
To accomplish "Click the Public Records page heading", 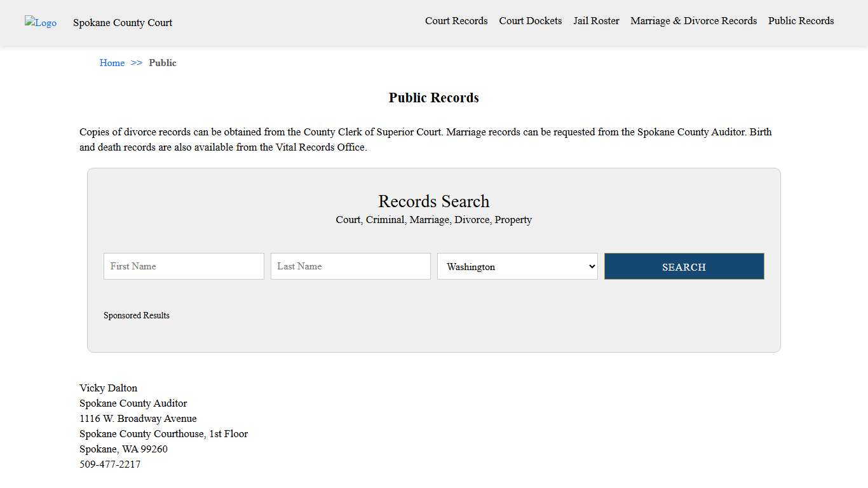I will pos(433,97).
